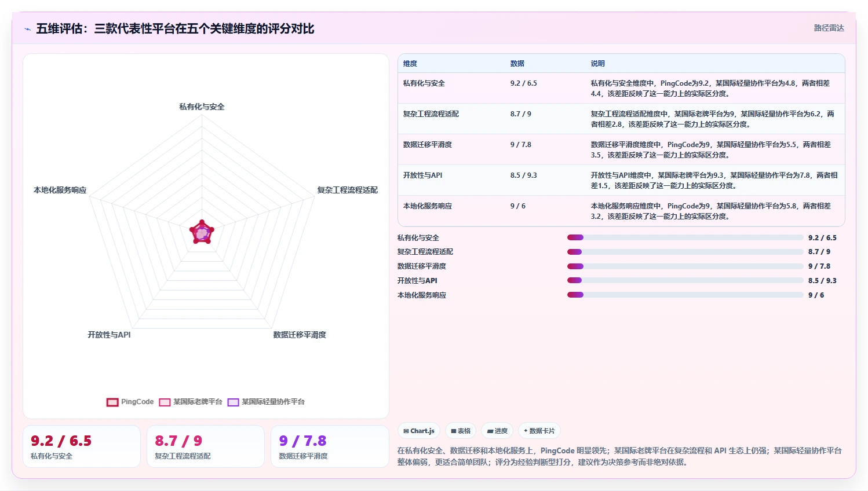This screenshot has height=491, width=868.
Task: Click the 数据 column header
Action: (517, 64)
